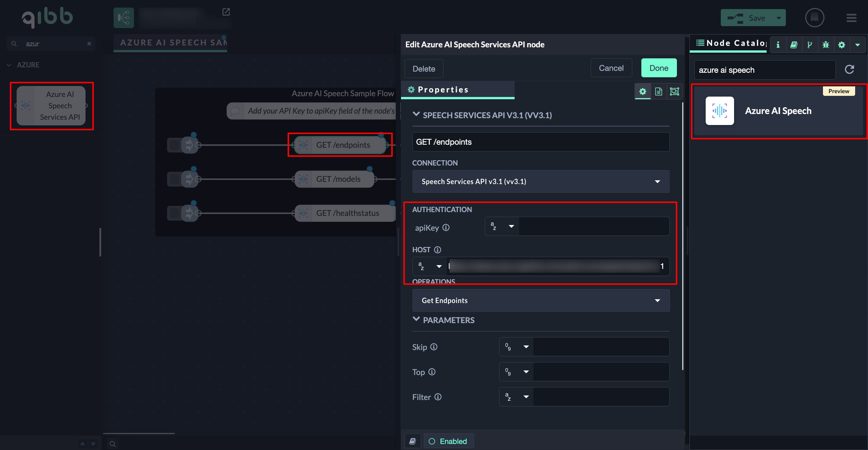Image resolution: width=868 pixels, height=450 pixels.
Task: Click the Done button
Action: (659, 68)
